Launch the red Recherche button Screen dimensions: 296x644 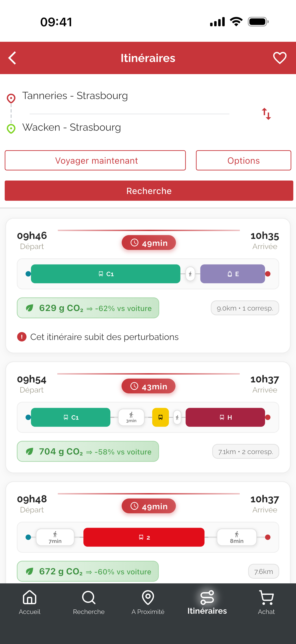pos(149,191)
